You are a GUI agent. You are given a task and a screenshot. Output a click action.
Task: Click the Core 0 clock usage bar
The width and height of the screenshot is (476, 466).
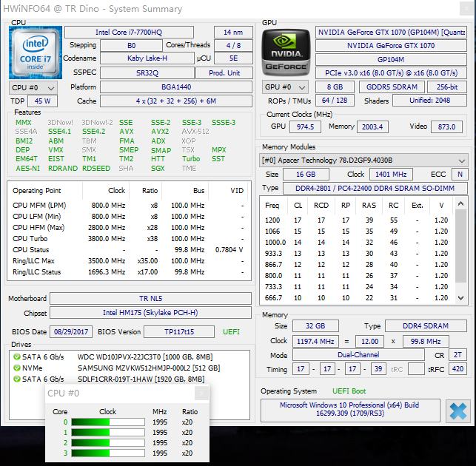point(108,422)
